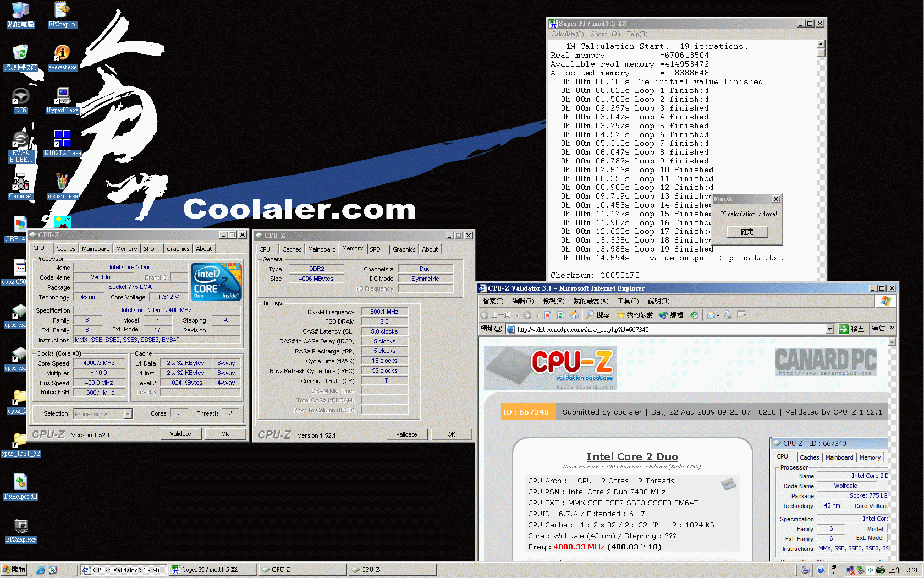Open Graphics tab in the CPU-Z Memory window
The height and width of the screenshot is (578, 924).
click(x=404, y=249)
